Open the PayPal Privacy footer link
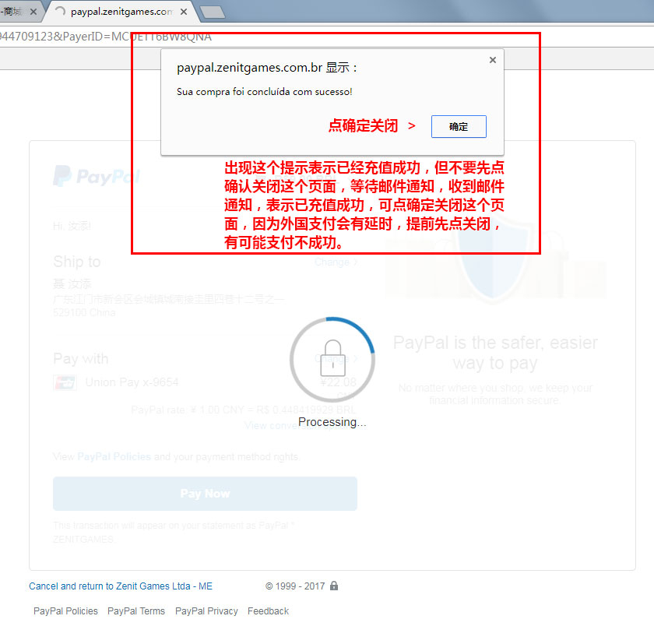This screenshot has width=654, height=644. click(206, 611)
